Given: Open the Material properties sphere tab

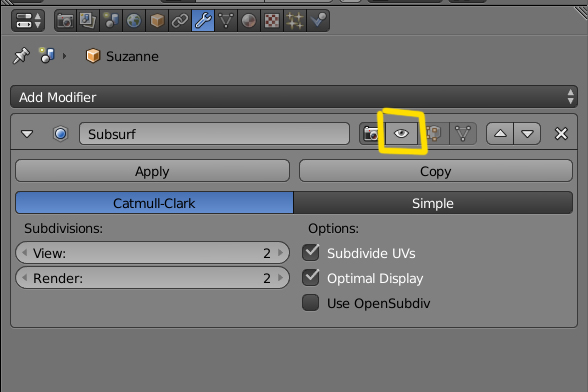Looking at the screenshot, I should click(249, 21).
